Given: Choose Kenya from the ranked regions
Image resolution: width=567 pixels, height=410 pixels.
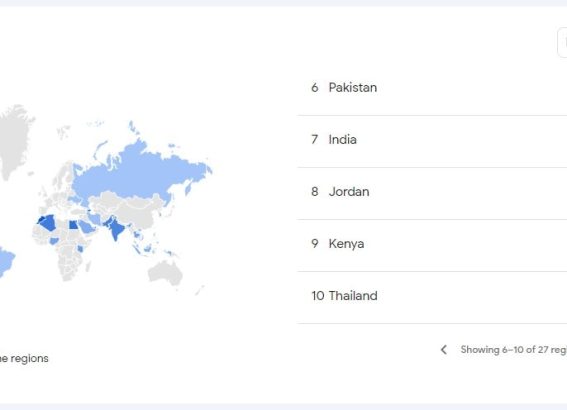Looking at the screenshot, I should point(432,244).
